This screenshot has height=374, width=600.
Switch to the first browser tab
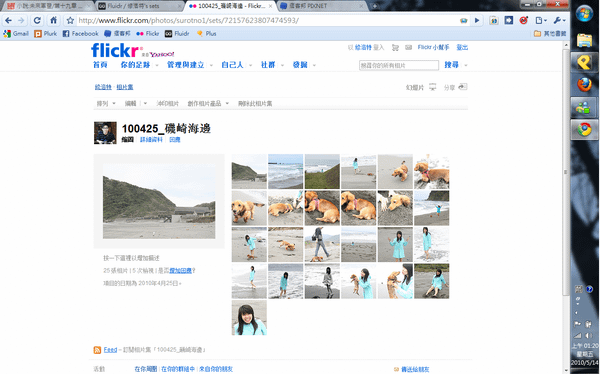click(x=48, y=6)
